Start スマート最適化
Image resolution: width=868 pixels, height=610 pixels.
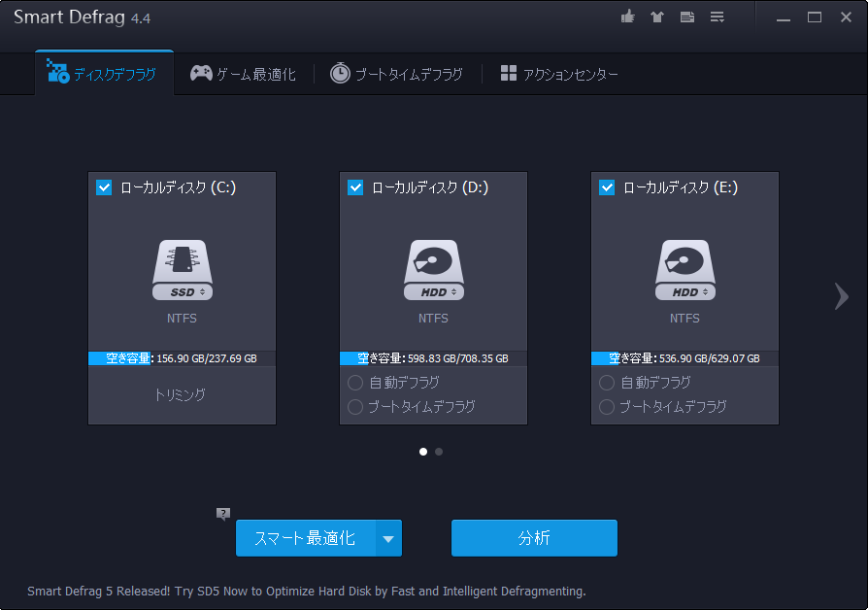[306, 538]
